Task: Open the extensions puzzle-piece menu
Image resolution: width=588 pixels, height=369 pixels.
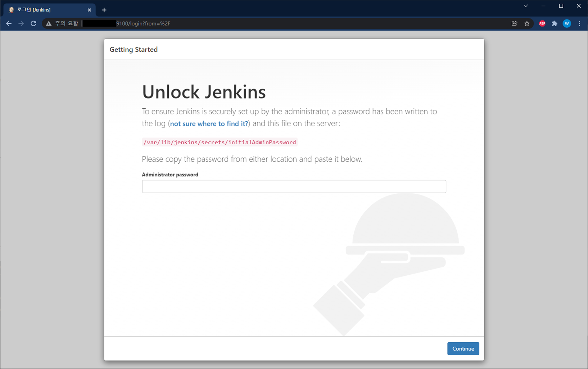Action: tap(555, 23)
